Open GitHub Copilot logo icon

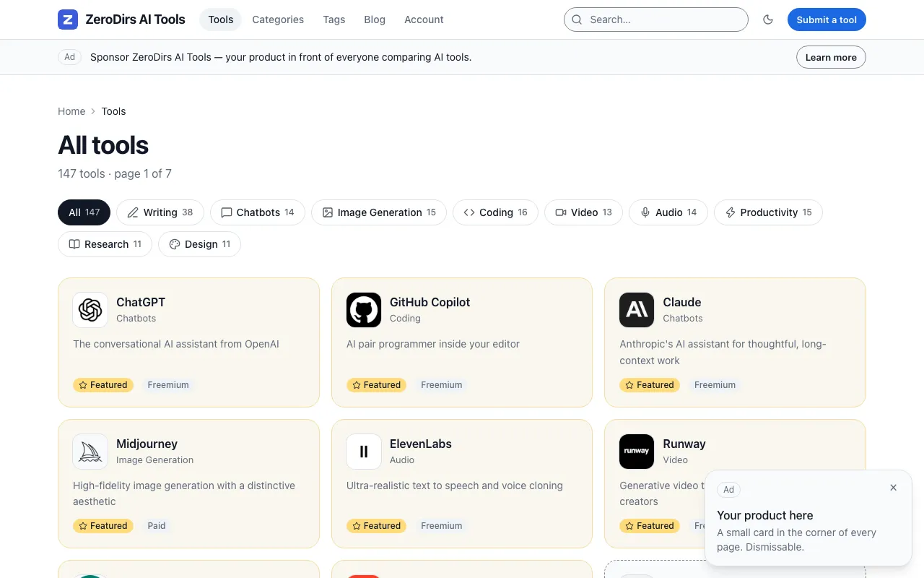(364, 310)
